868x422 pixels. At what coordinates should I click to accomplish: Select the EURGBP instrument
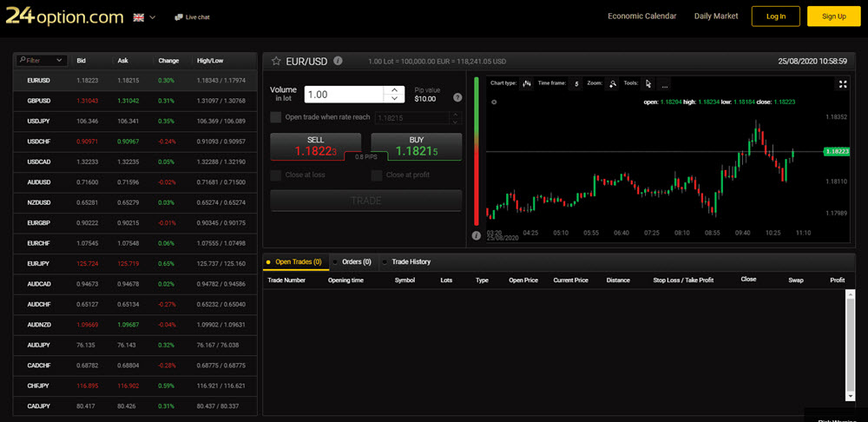click(x=135, y=222)
